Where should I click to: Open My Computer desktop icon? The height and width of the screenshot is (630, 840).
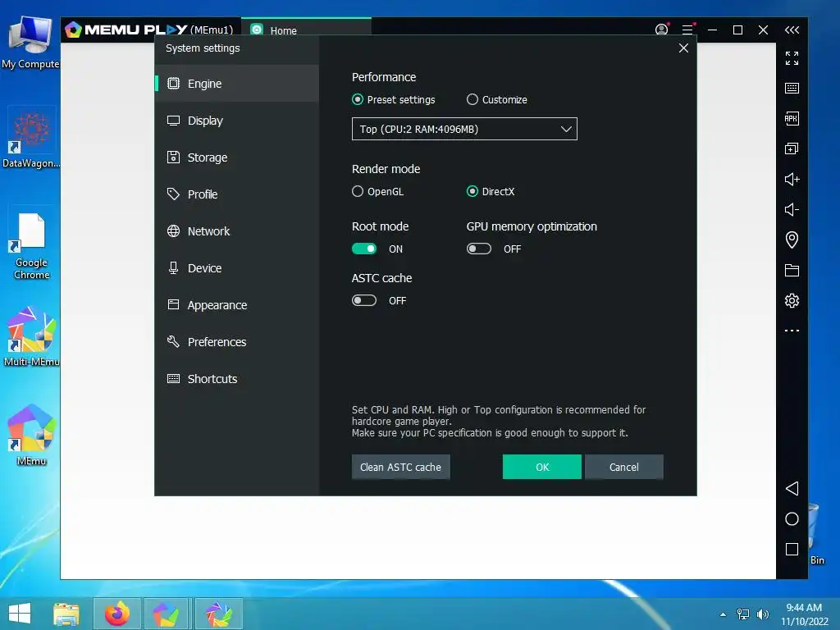click(x=30, y=43)
